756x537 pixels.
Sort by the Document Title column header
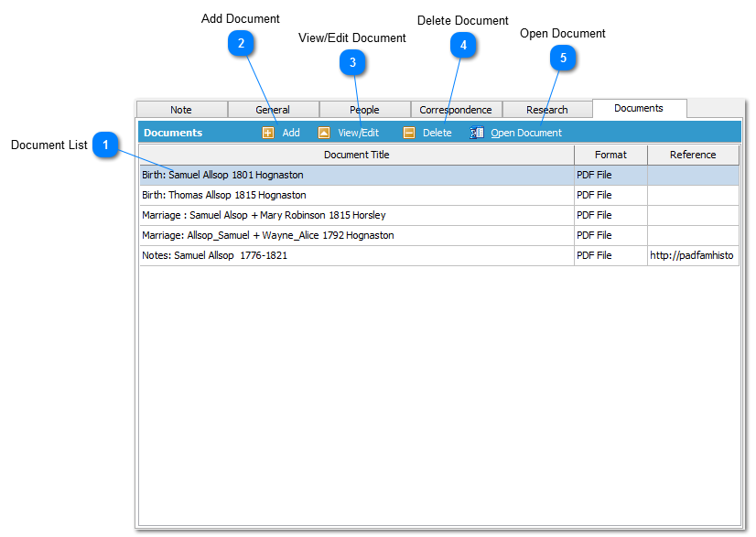point(356,155)
